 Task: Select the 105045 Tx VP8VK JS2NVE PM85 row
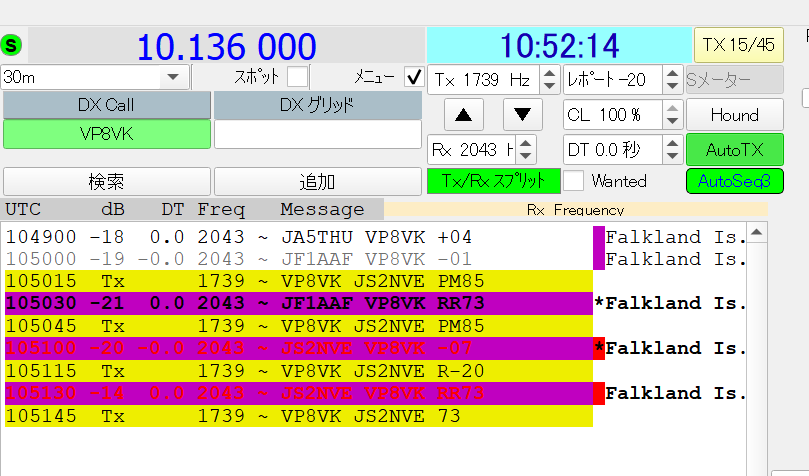[299, 326]
